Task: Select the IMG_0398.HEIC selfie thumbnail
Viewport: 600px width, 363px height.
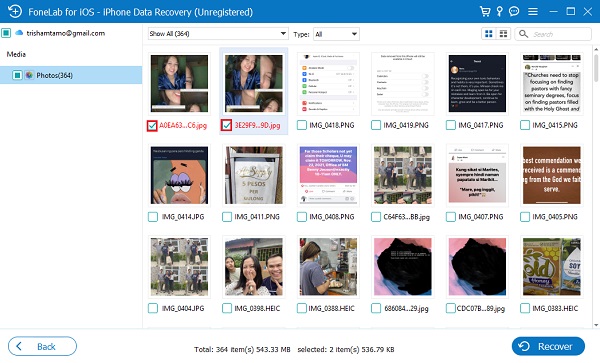Action: [x=254, y=267]
